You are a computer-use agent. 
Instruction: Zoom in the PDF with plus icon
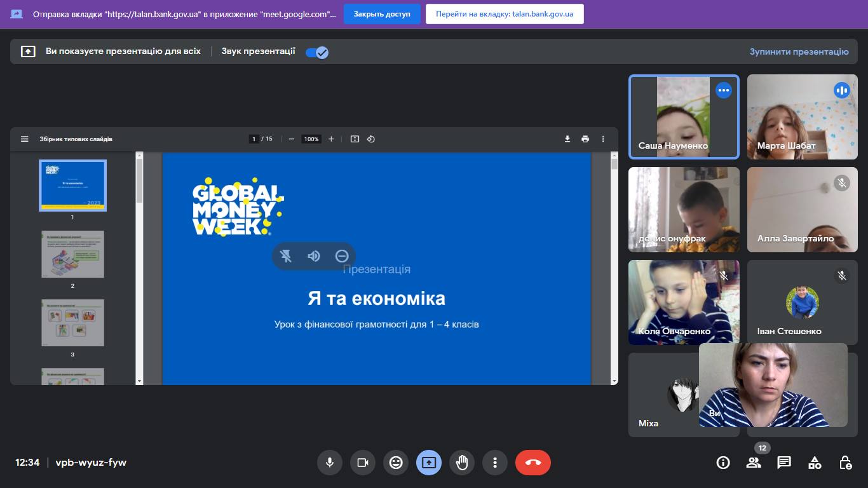point(331,139)
